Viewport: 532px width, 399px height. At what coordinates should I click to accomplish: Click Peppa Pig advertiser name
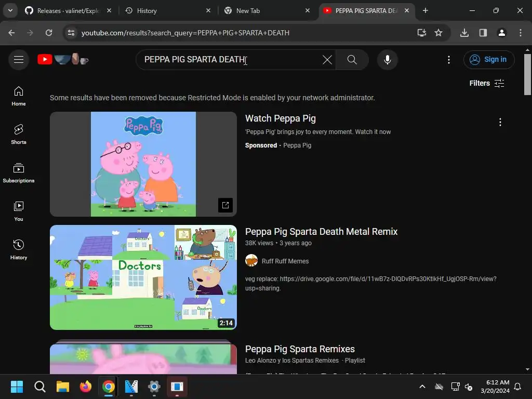[x=297, y=145]
